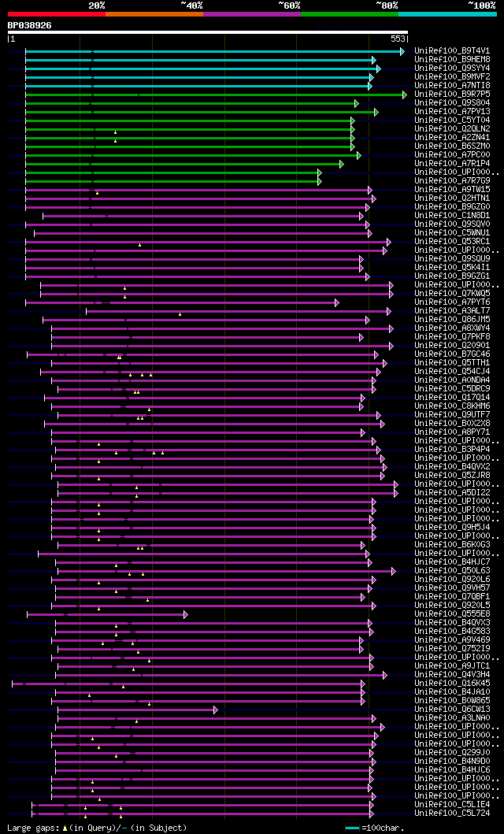Click the white query sequence ruler bar
The width and height of the screenshot is (504, 834).
pos(207,32)
